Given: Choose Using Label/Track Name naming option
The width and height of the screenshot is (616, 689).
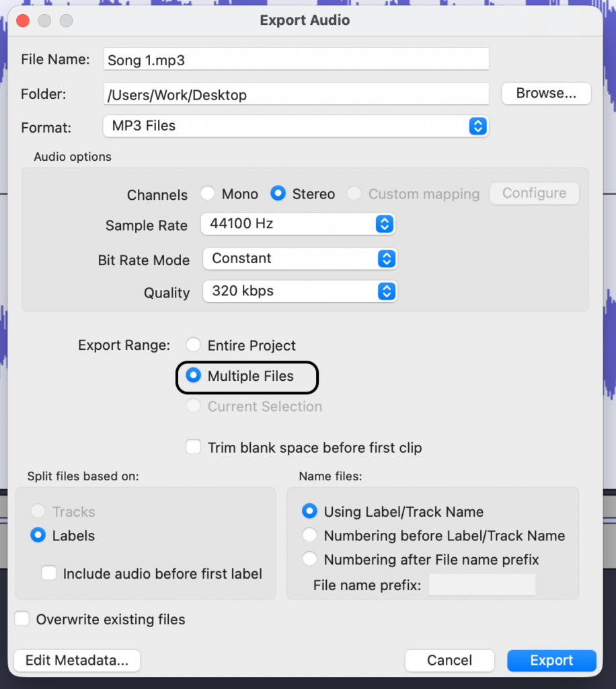Looking at the screenshot, I should click(x=309, y=511).
